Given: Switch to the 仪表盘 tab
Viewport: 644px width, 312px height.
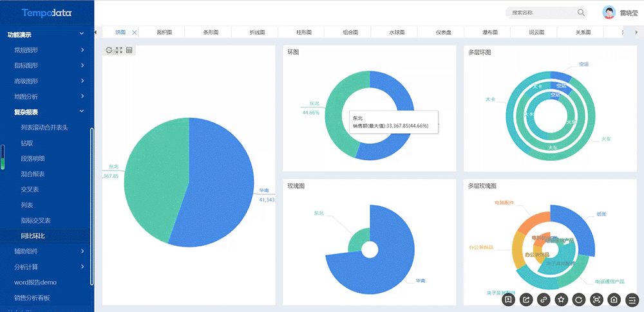Looking at the screenshot, I should click(443, 32).
